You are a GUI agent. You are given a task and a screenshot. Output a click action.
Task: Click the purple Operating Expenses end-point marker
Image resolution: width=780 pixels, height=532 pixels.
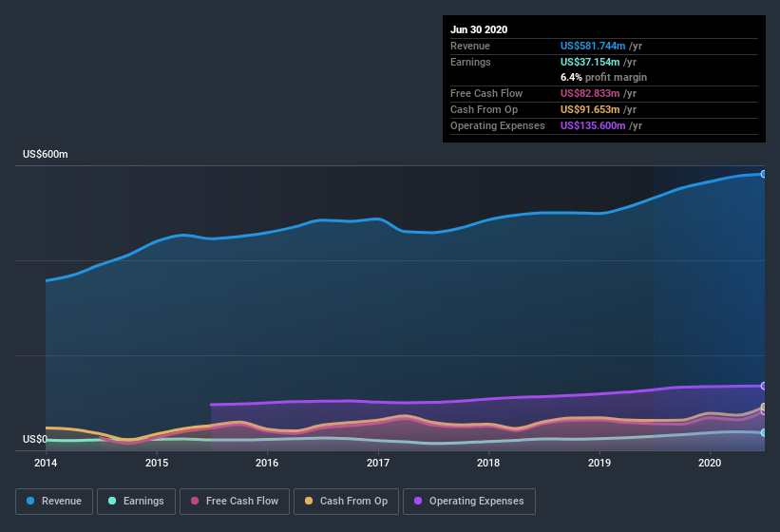point(764,386)
